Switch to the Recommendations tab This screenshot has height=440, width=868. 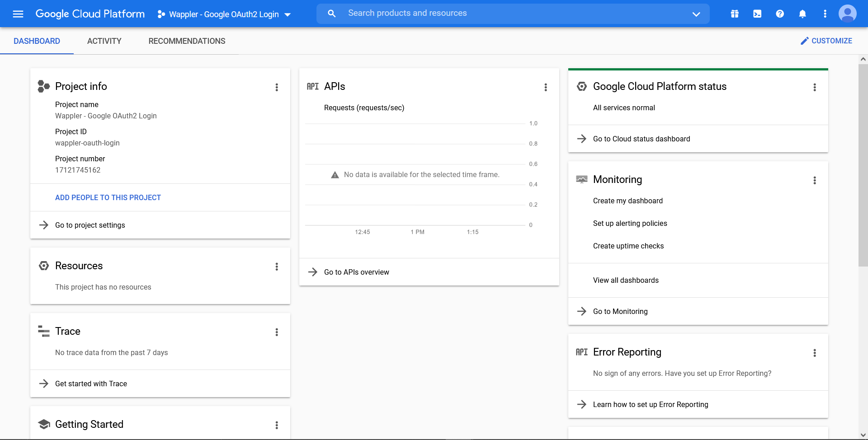pyautogui.click(x=187, y=41)
